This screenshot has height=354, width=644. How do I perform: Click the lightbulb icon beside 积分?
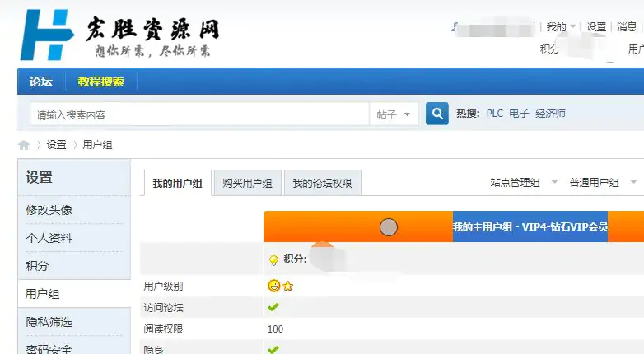pyautogui.click(x=273, y=260)
